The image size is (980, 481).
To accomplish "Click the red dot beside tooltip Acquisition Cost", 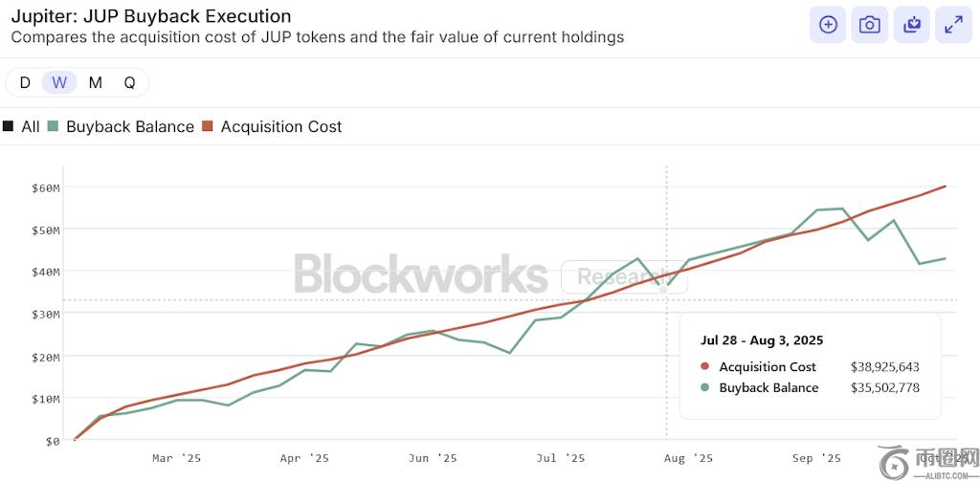I will (x=705, y=366).
